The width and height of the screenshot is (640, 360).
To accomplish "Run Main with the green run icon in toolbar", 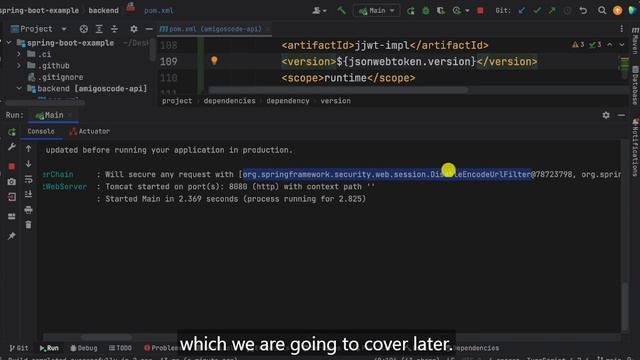I will 411,11.
